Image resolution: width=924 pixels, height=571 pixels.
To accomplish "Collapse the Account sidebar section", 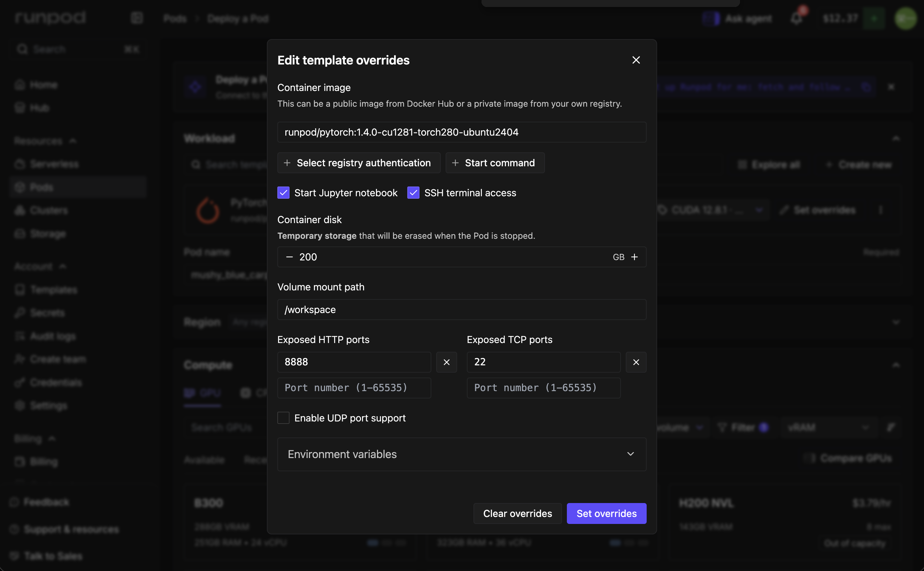I will click(x=40, y=266).
